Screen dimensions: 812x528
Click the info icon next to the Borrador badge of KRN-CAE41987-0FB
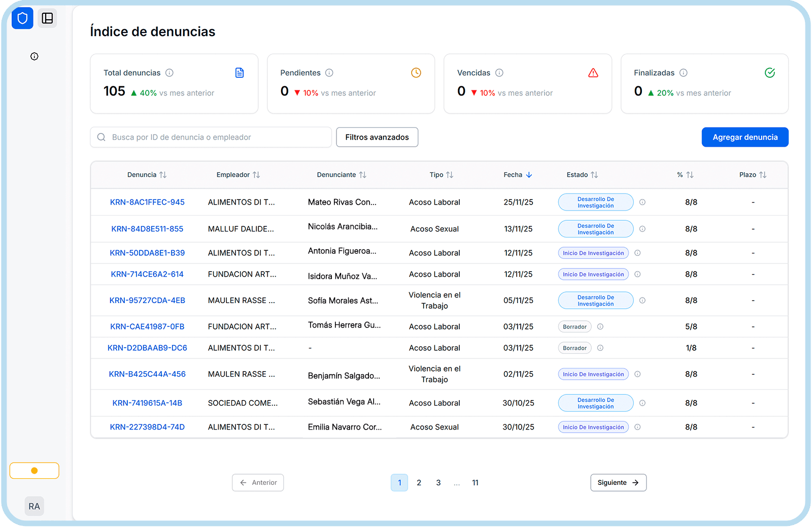(x=600, y=326)
